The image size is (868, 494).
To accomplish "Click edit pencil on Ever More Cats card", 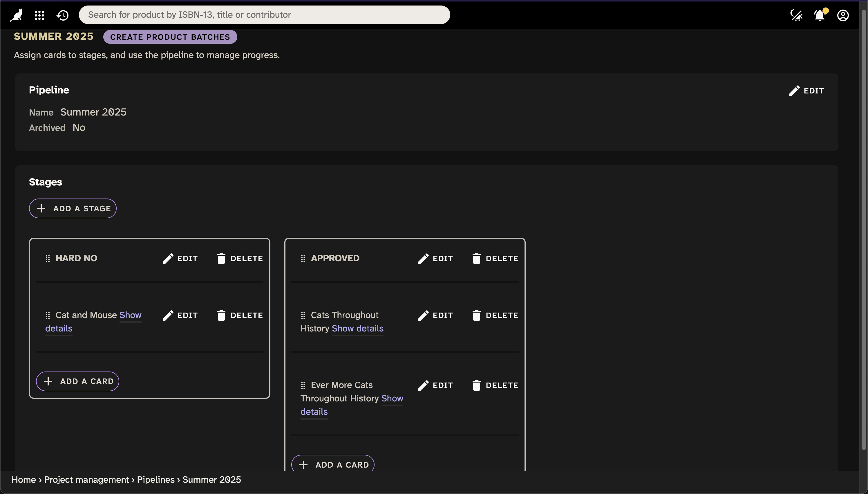I will [423, 385].
